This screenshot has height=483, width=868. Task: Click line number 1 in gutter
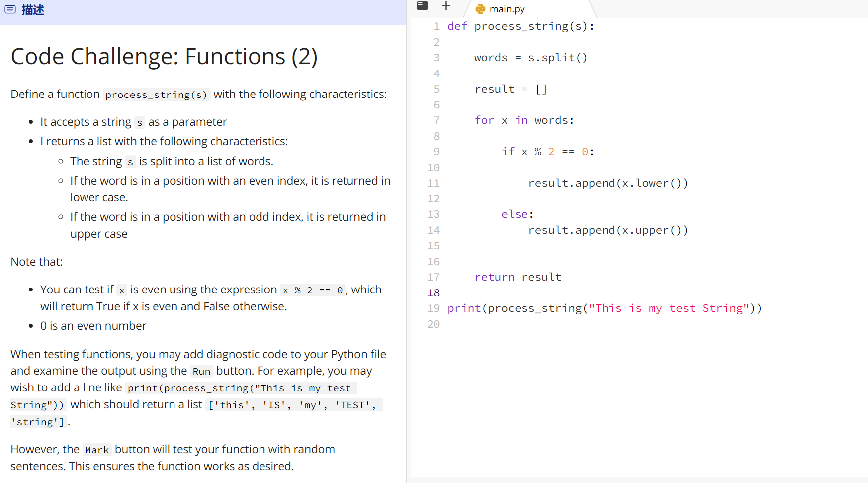click(436, 26)
